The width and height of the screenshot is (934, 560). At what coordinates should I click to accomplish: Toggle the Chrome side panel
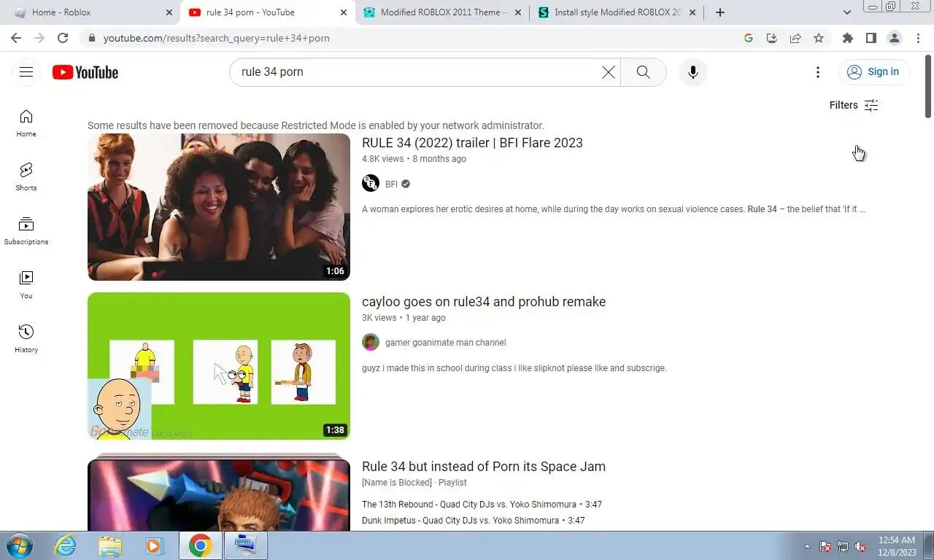(871, 38)
